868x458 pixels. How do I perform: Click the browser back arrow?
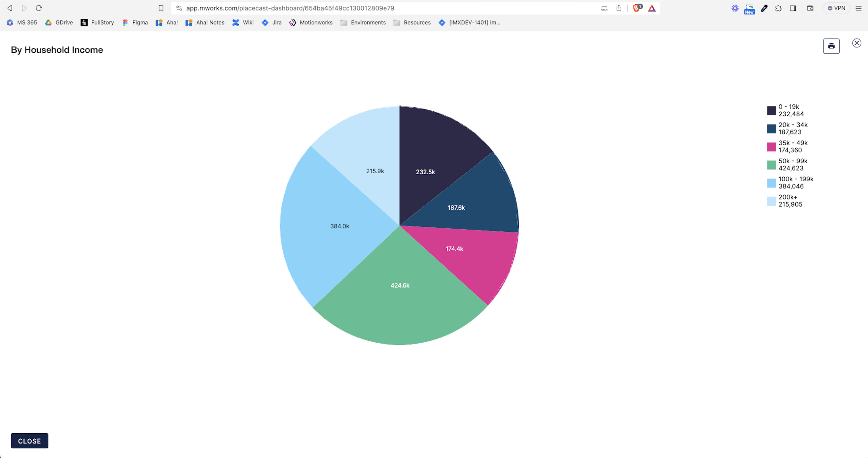point(10,8)
